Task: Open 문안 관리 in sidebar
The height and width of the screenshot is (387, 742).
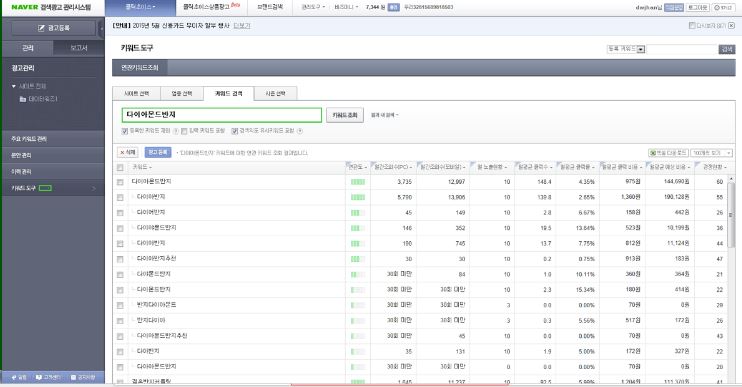Action: (53, 156)
